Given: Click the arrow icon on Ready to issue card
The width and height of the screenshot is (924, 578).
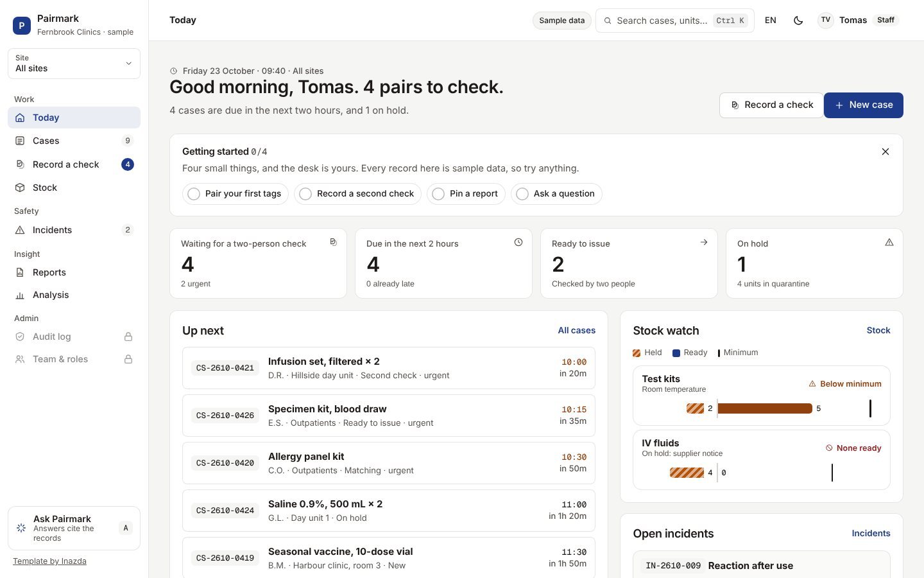Looking at the screenshot, I should pos(704,242).
